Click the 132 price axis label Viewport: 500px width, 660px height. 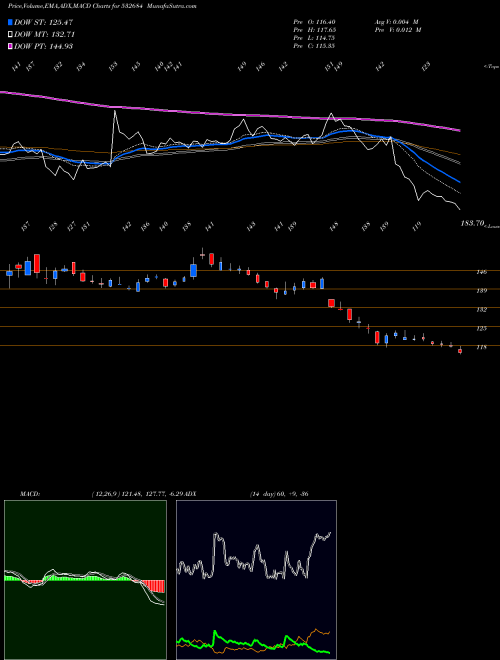481,310
